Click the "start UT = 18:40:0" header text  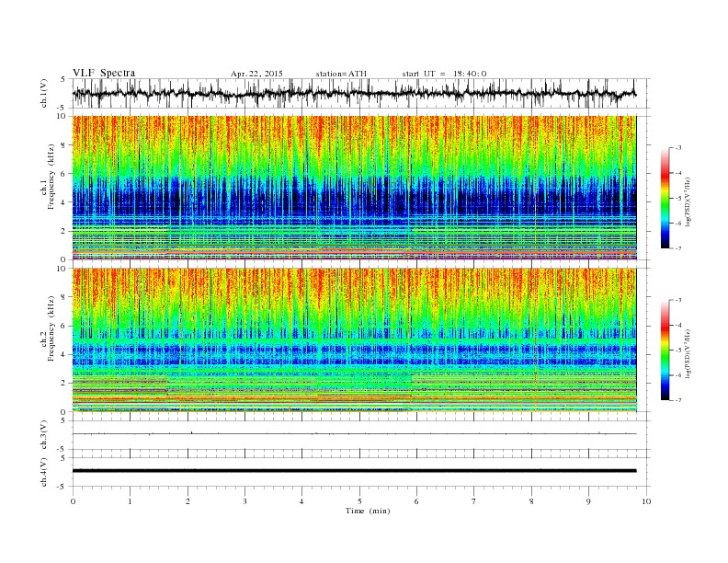coord(444,74)
